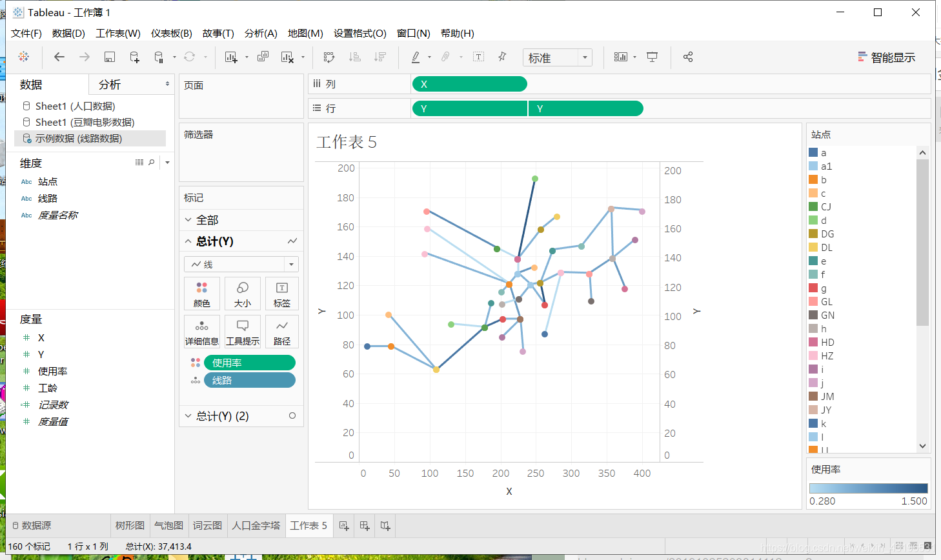This screenshot has height=560, width=941.
Task: Select the CJ color swatch in 站点 legend
Action: click(x=813, y=206)
